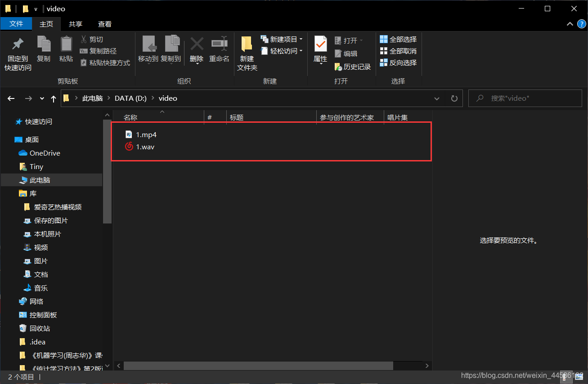Open the 新建项目 new item dropdown
Image resolution: width=588 pixels, height=384 pixels.
(x=281, y=40)
